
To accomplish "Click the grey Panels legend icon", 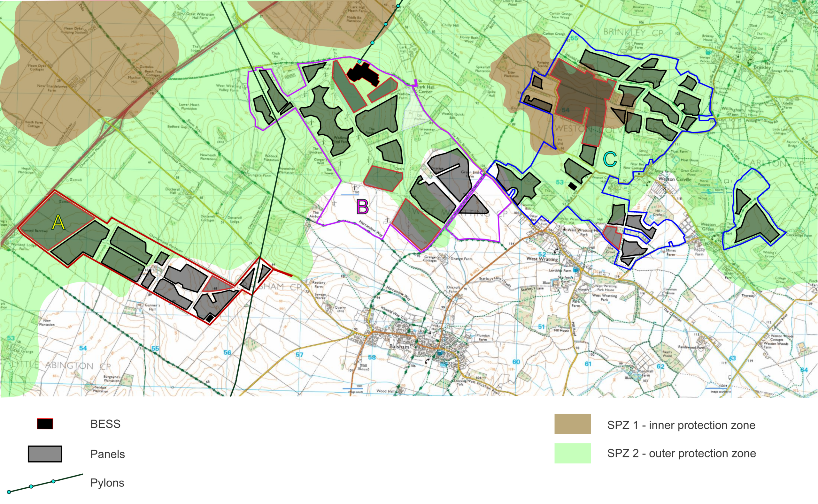I will point(45,454).
